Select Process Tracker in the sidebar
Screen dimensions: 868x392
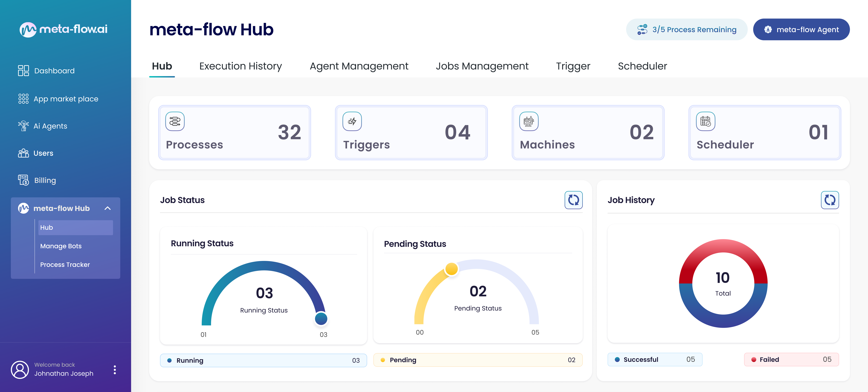click(x=65, y=265)
